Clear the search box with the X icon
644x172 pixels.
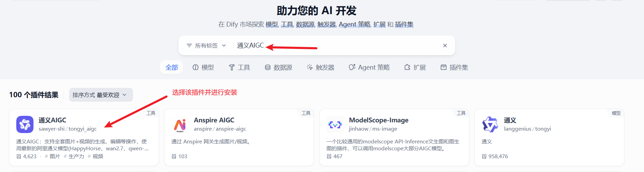(x=445, y=45)
